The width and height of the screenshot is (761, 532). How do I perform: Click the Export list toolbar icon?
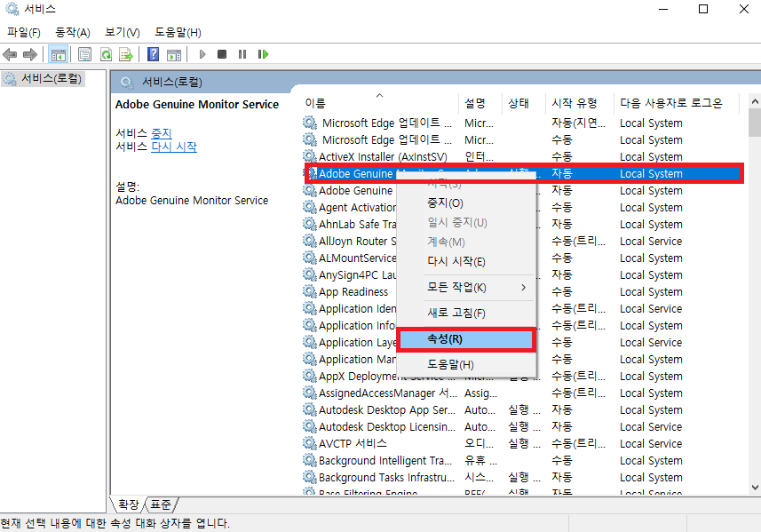126,54
